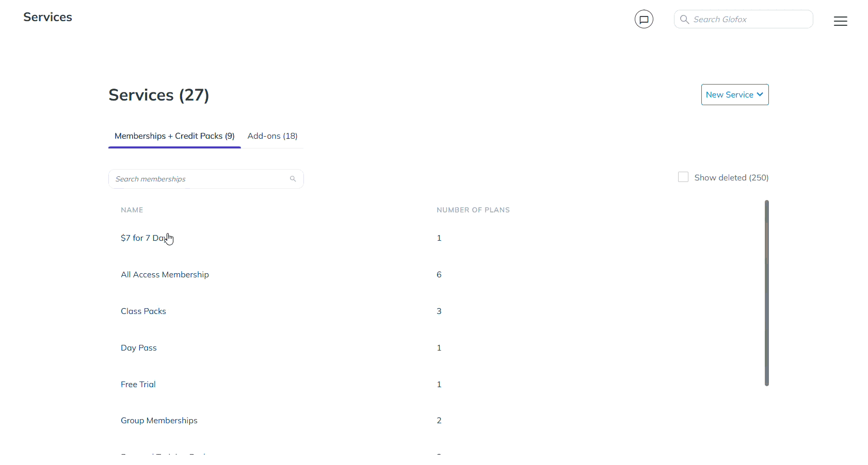Focus the Search Glofox field

point(743,19)
